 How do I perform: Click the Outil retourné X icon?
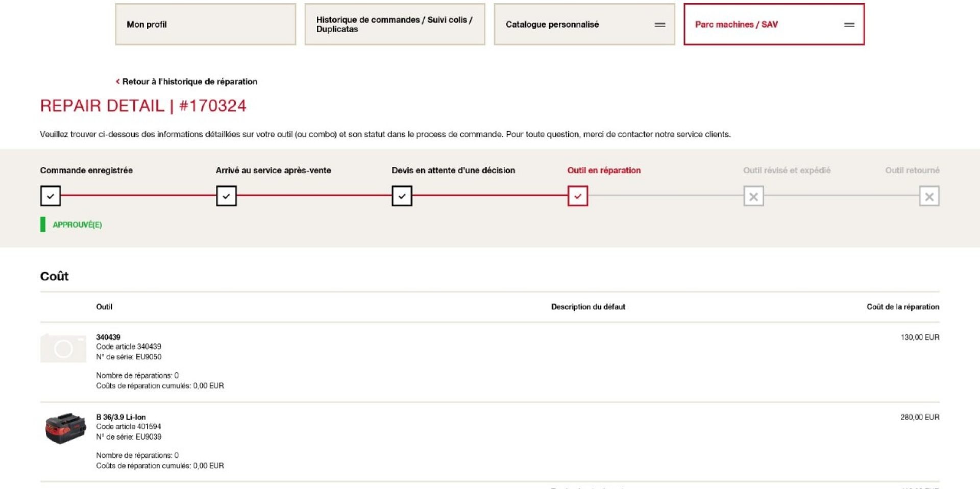tap(929, 196)
